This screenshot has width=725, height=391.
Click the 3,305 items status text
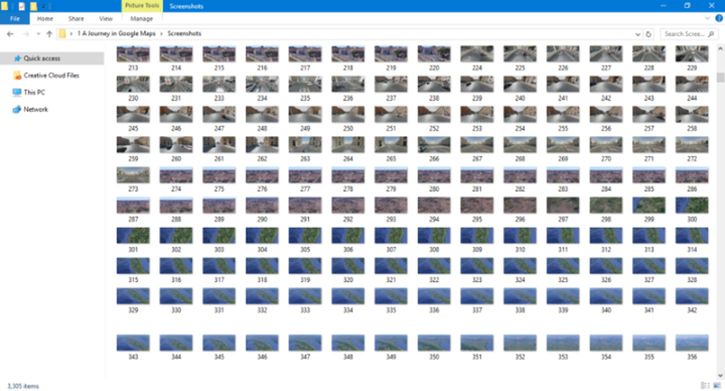[23, 386]
